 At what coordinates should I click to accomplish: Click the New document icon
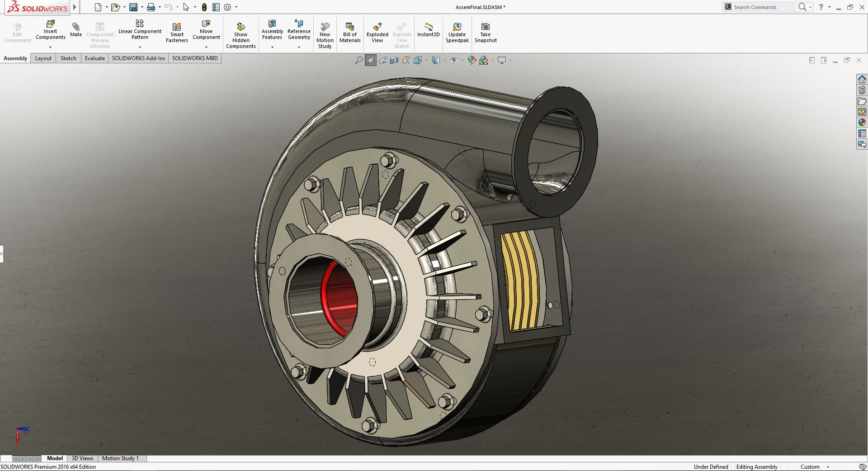tap(98, 7)
